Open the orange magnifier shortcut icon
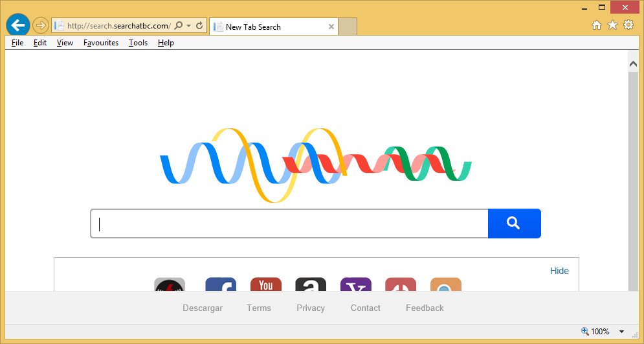 (446, 284)
